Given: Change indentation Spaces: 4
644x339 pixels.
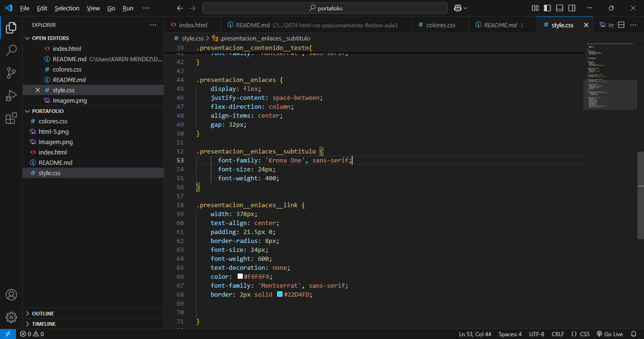Looking at the screenshot, I should [510, 334].
